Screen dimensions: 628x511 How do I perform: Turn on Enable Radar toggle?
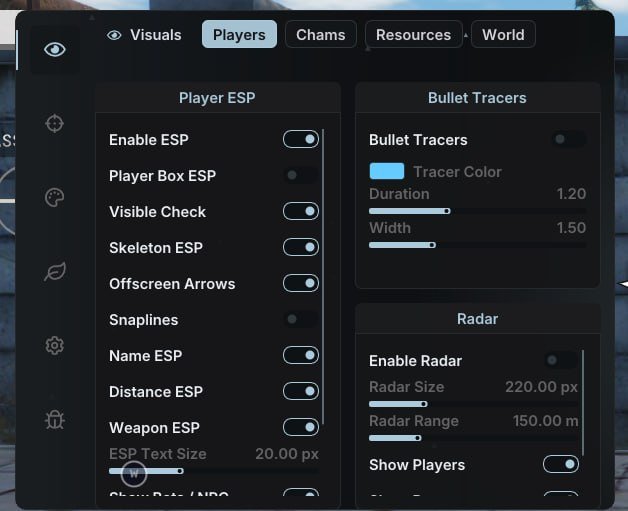[561, 360]
